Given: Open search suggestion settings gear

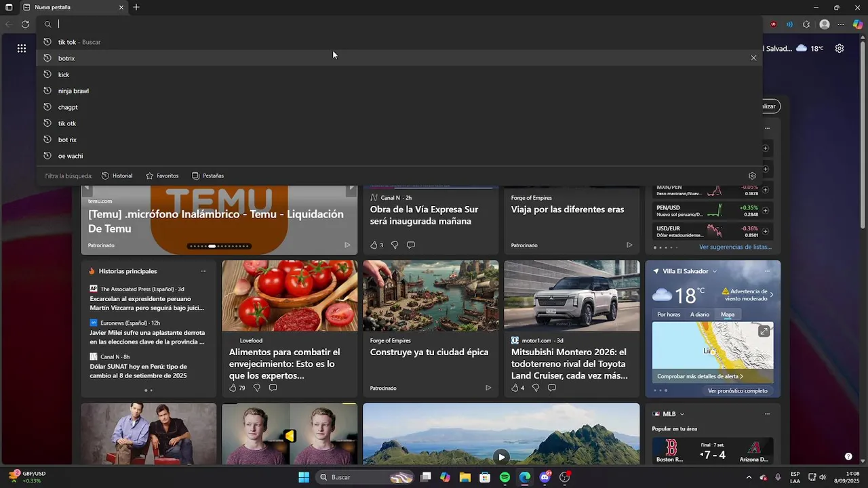Looking at the screenshot, I should [752, 176].
